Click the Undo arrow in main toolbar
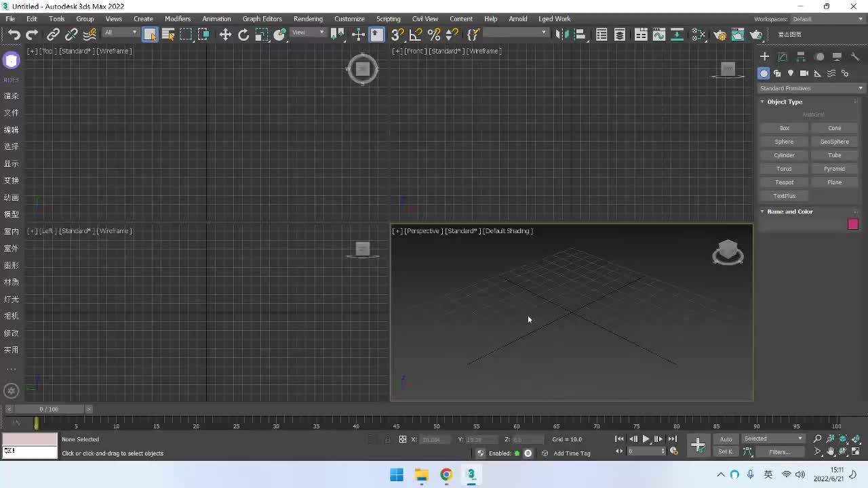Viewport: 868px width, 488px height. (14, 35)
